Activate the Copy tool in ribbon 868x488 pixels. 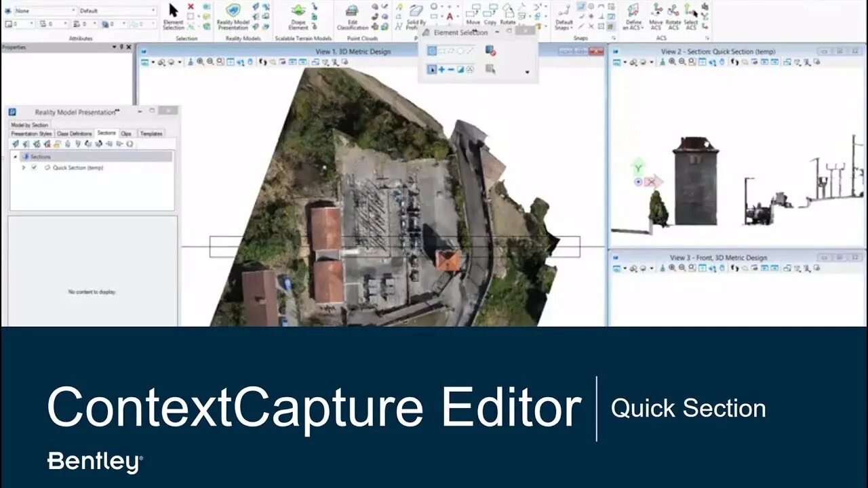tap(490, 15)
